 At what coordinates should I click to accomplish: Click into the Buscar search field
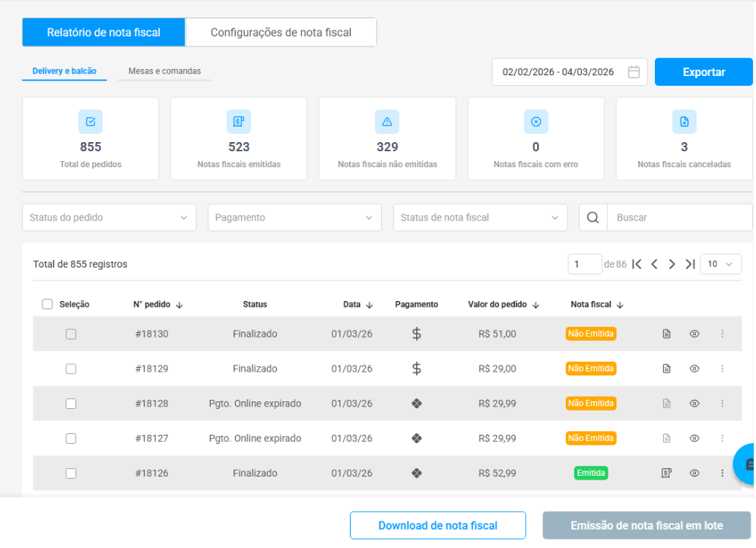pyautogui.click(x=678, y=217)
